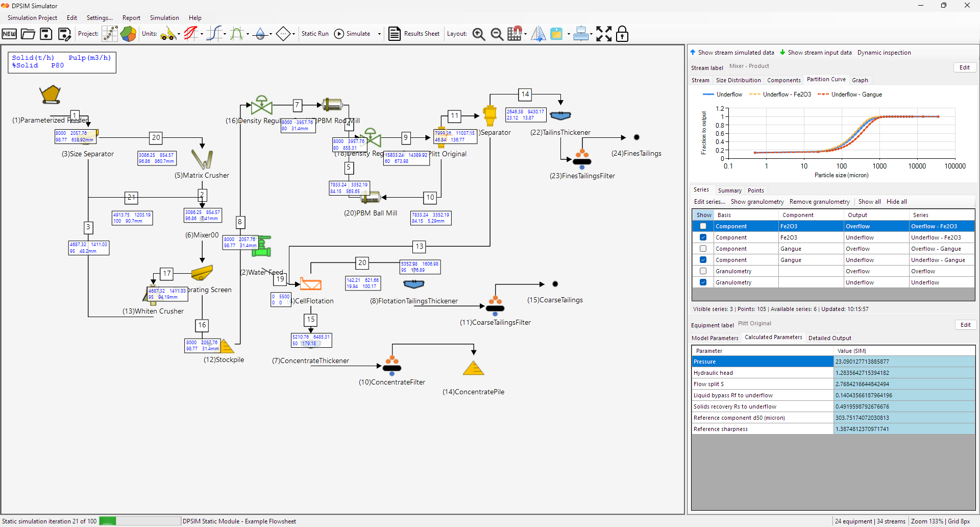Image resolution: width=980 pixels, height=527 pixels.
Task: Uncheck Underflow - Fe2O3 series checkbox
Action: (703, 237)
